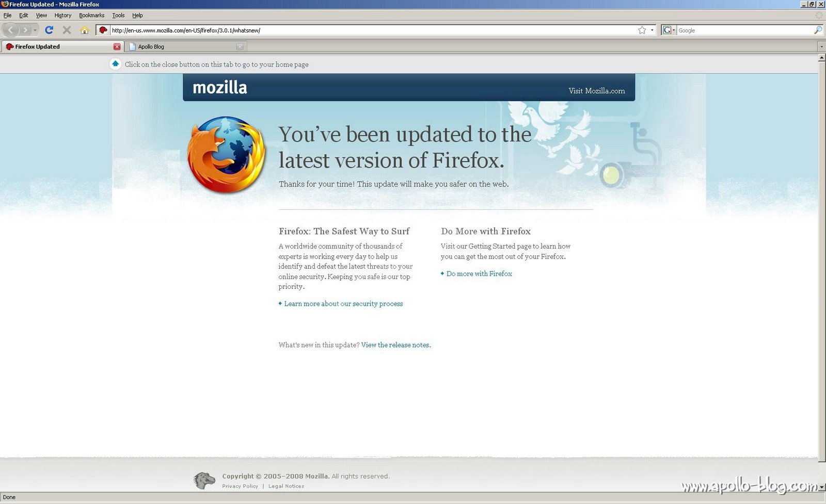This screenshot has height=504, width=826.
Task: Click the large Firefox logo
Action: pos(226,155)
